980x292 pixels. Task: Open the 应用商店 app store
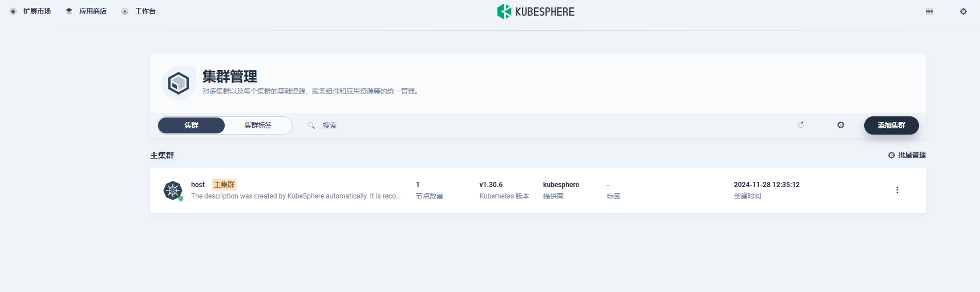86,11
